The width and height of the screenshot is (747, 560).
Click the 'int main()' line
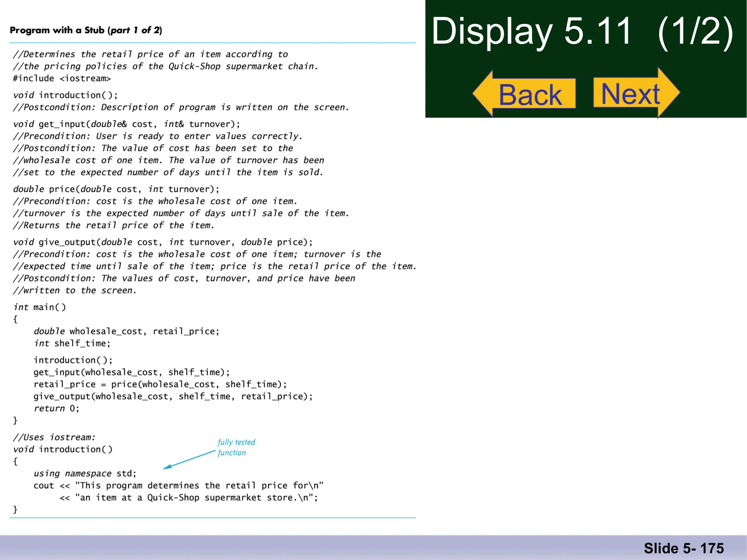[40, 307]
